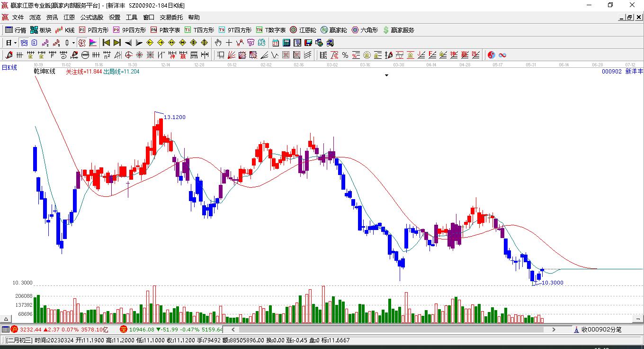Select the hand pan tool
644x349 pixels.
point(218,43)
